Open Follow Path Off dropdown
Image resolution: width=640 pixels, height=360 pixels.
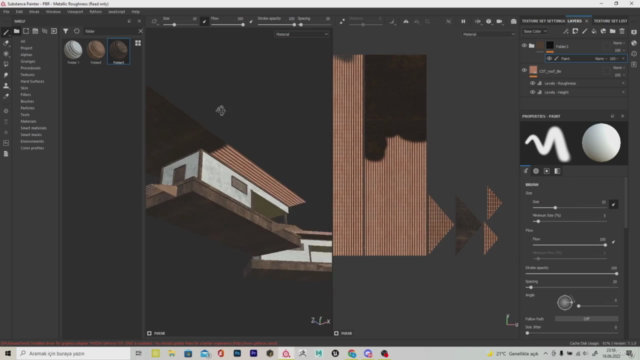click(x=587, y=319)
